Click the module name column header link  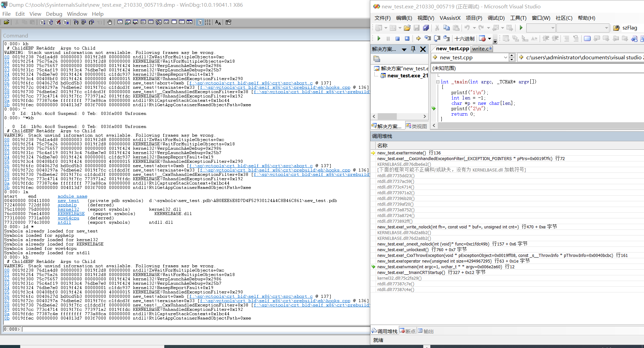coord(72,196)
